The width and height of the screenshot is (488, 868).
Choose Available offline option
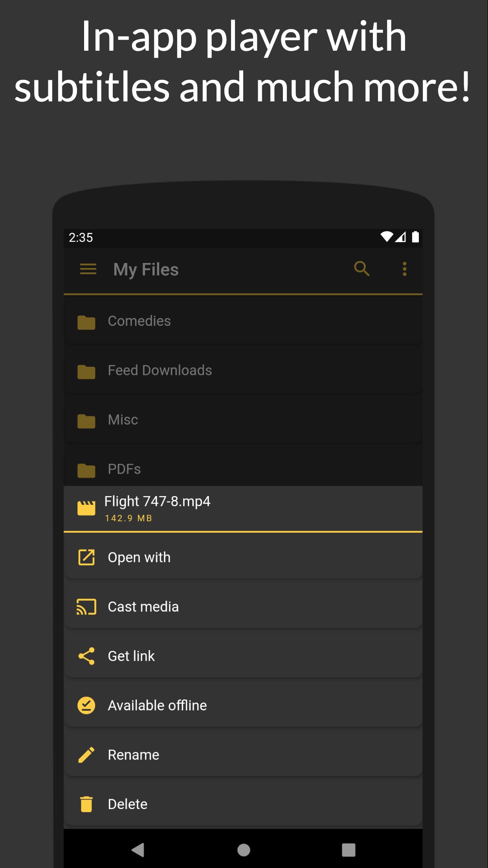click(243, 706)
